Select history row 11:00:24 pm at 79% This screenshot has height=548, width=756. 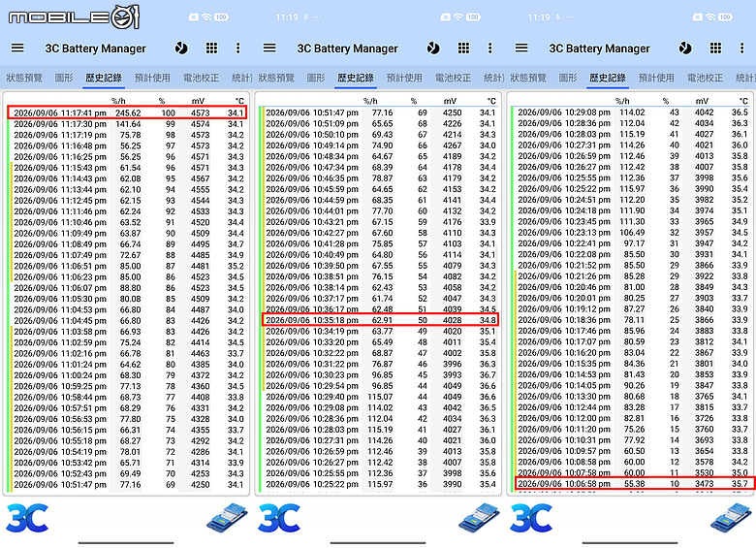pos(127,375)
